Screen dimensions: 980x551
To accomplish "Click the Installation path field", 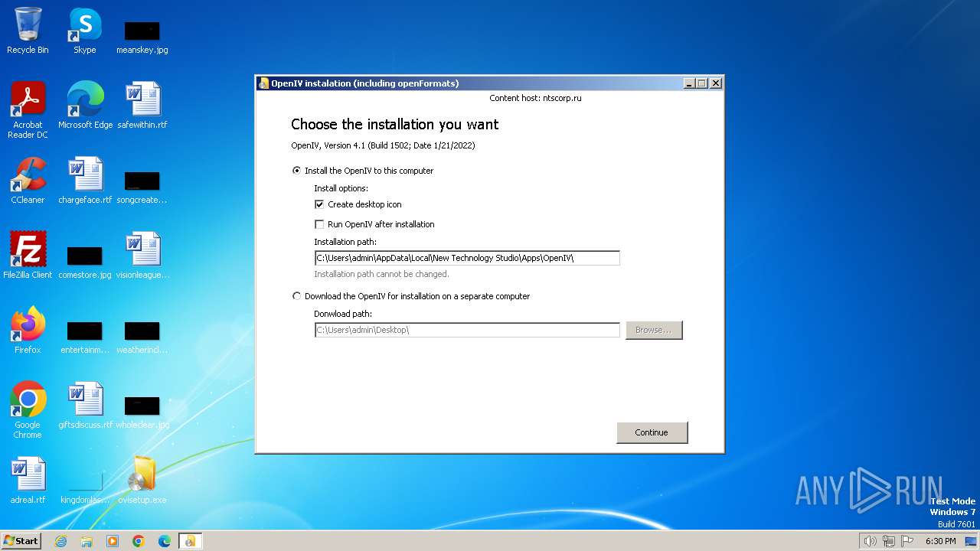I will (467, 258).
